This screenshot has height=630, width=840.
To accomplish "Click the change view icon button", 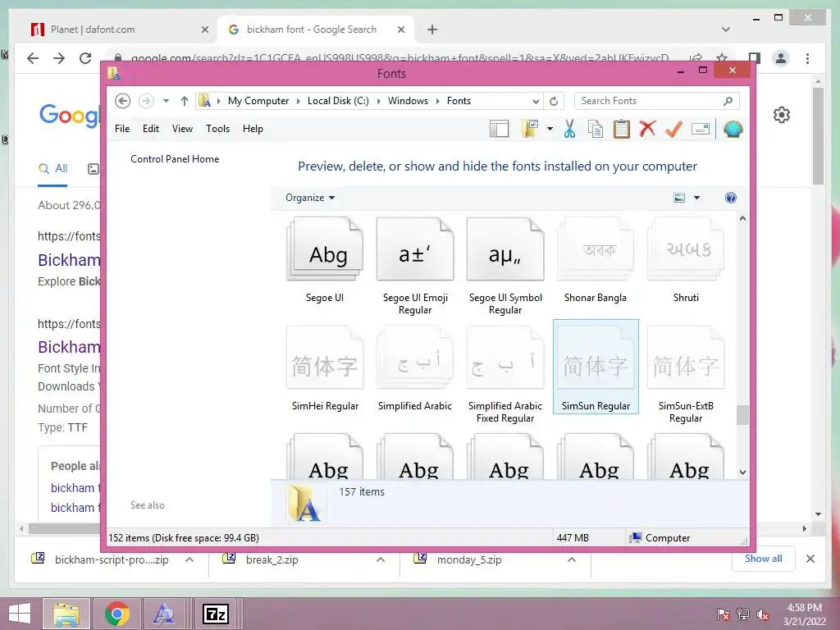I will point(679,198).
